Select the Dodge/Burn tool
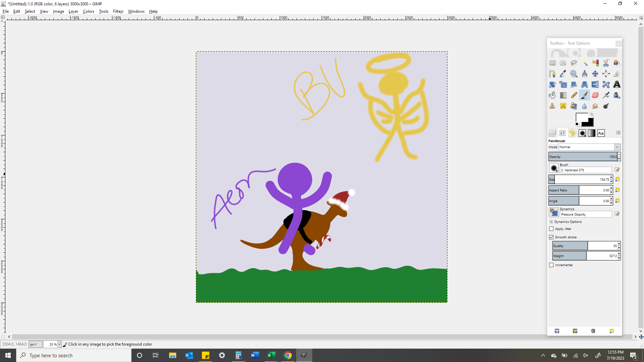Screen dimensions: 644x362 click(x=606, y=106)
